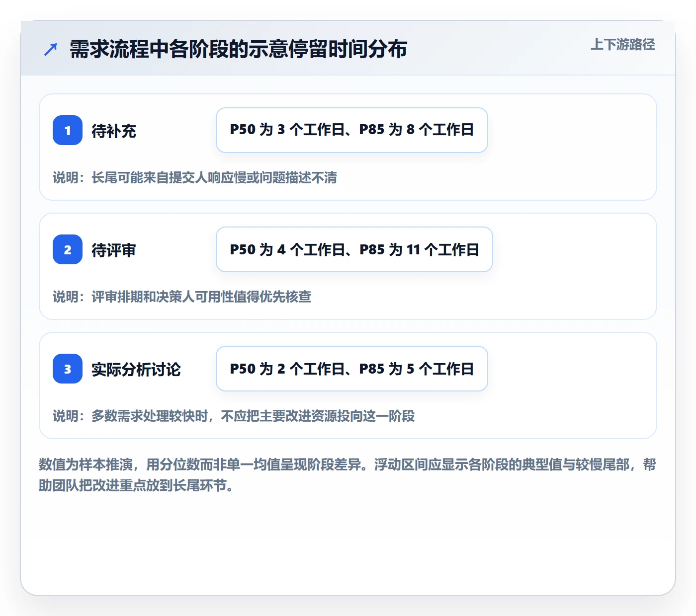The image size is (696, 616).
Task: Click the step 1 number badge
Action: pyautogui.click(x=68, y=130)
